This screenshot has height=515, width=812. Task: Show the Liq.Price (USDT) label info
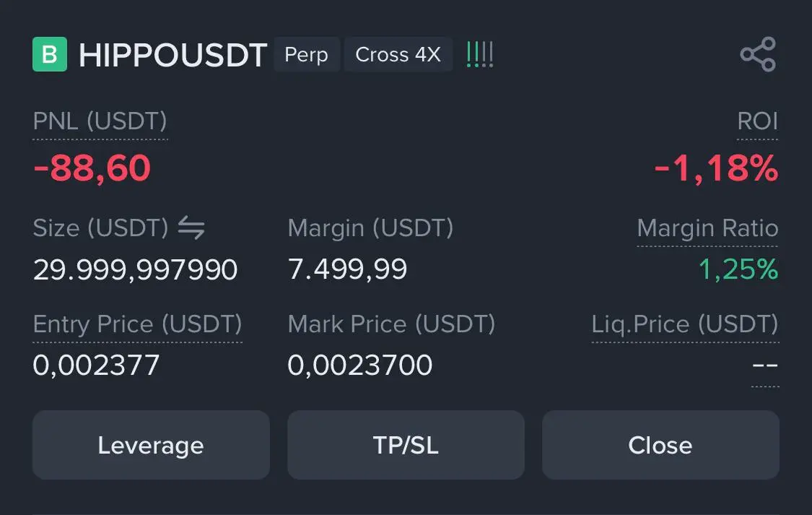[x=685, y=325]
